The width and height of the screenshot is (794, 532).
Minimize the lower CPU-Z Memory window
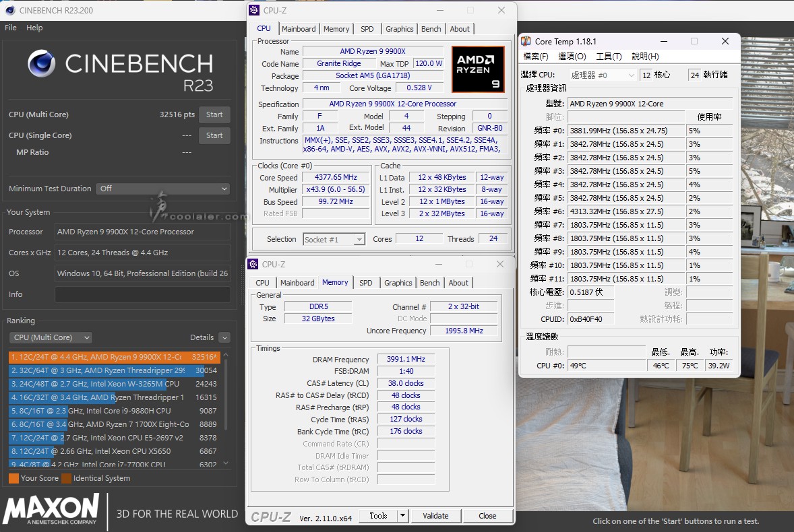439,264
